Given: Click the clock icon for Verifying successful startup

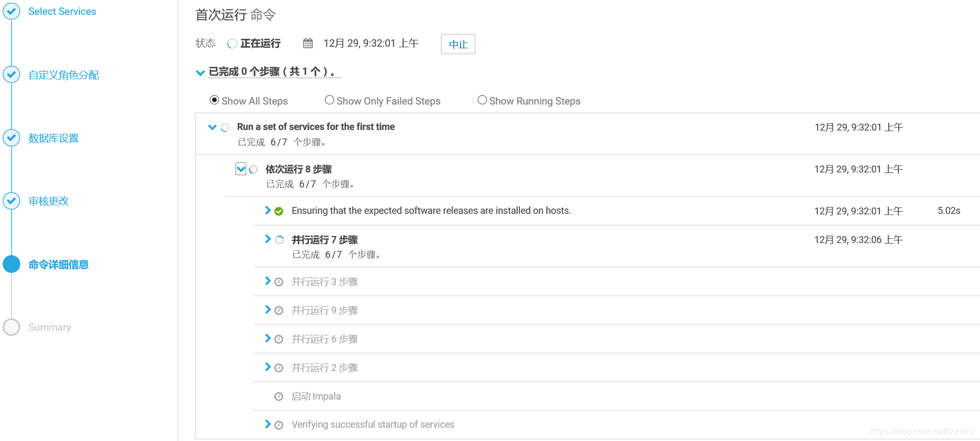Looking at the screenshot, I should (279, 425).
